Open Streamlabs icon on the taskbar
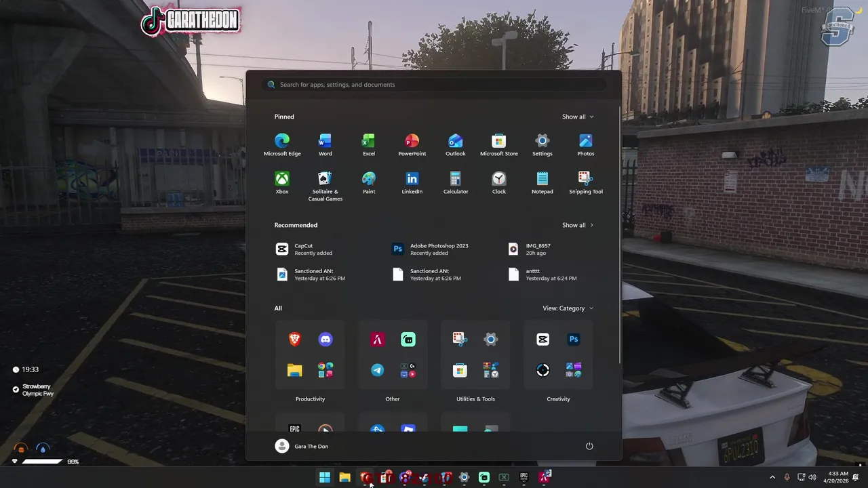The image size is (868, 488). coord(484,477)
